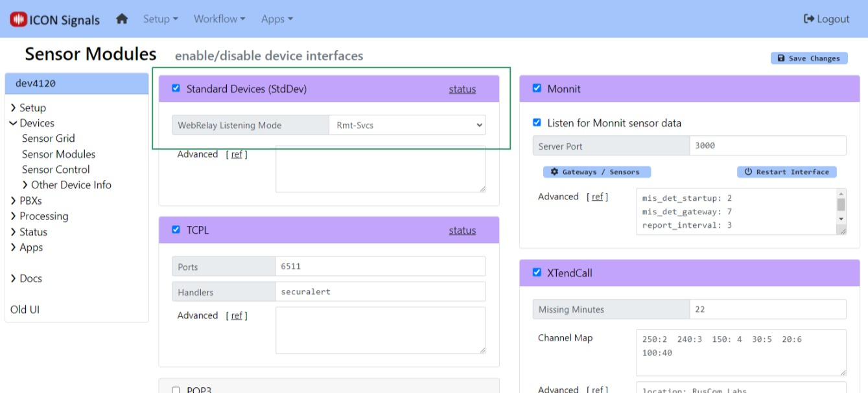Toggle Listen for Monnit sensor data

[537, 122]
